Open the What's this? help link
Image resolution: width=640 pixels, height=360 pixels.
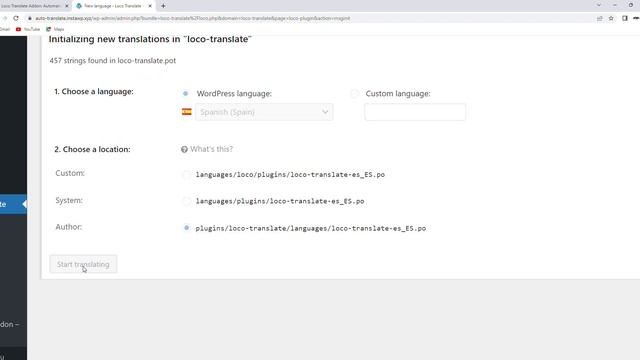(211, 149)
